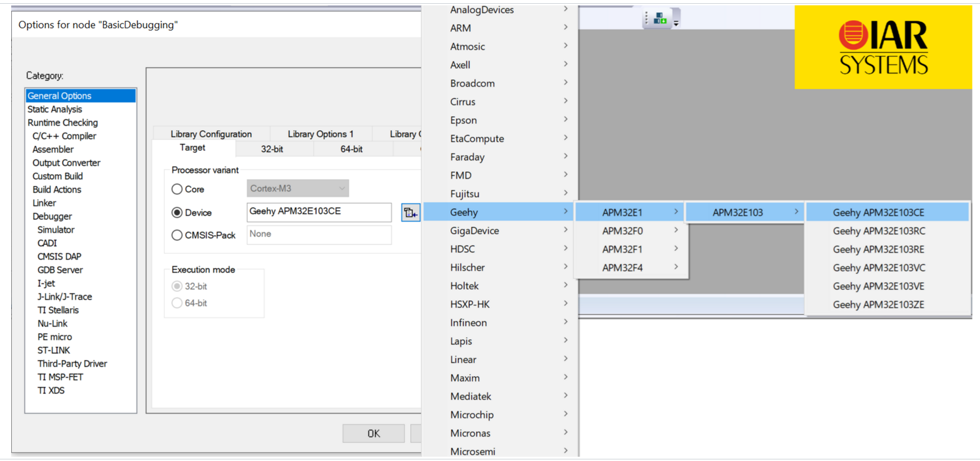
Task: Open the APM32E103 series submenu
Action: [745, 212]
